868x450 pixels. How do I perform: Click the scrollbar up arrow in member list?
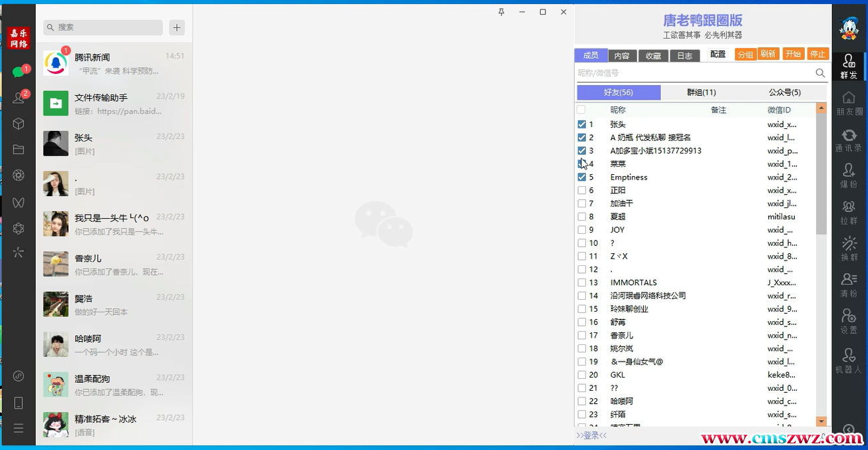(x=821, y=108)
